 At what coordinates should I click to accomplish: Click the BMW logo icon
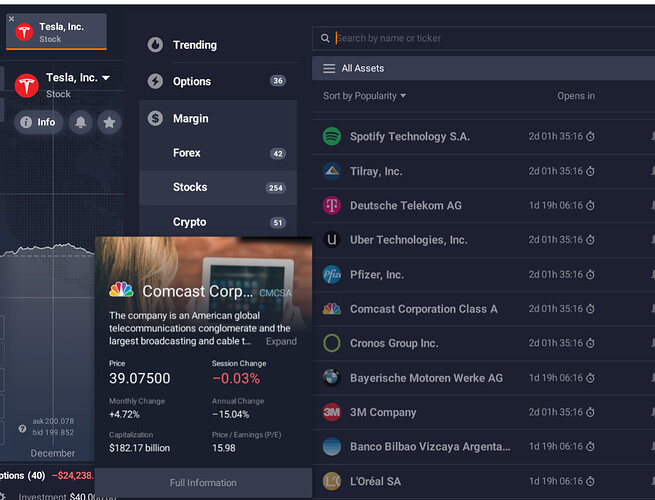332,378
